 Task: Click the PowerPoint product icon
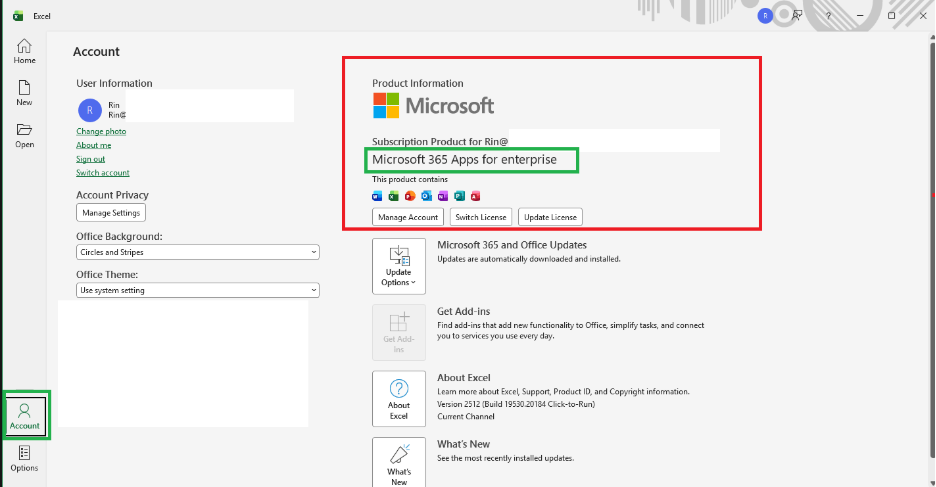tap(410, 196)
